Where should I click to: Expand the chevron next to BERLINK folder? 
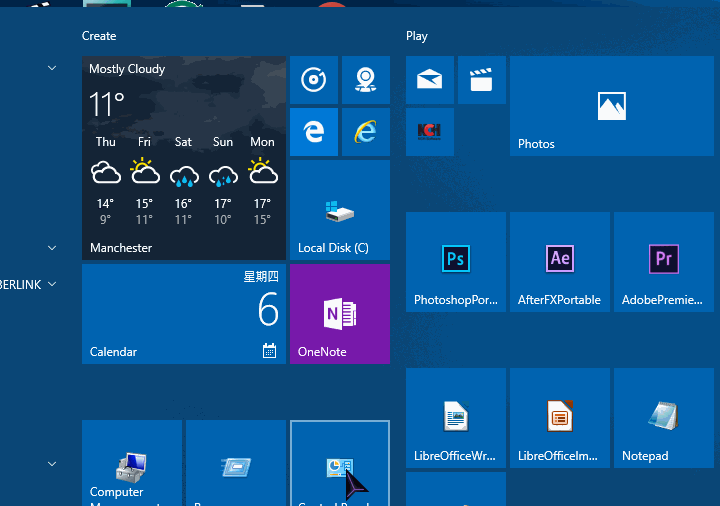click(x=52, y=284)
